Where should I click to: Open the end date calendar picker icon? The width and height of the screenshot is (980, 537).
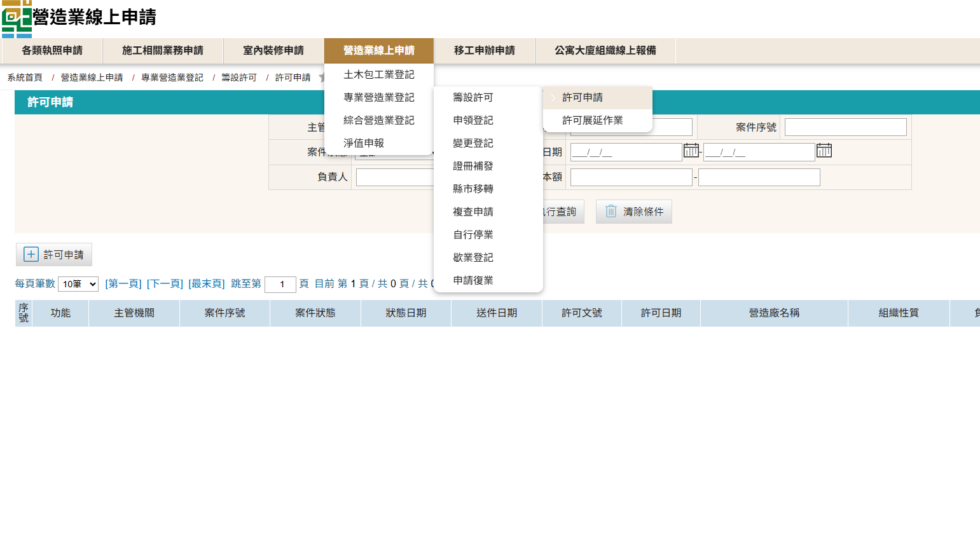pos(824,151)
